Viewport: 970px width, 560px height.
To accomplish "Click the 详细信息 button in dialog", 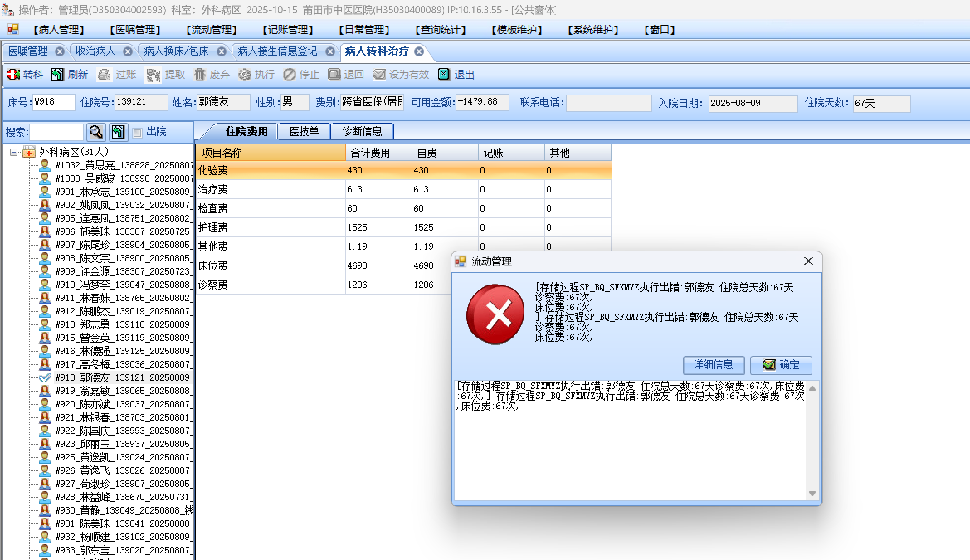I will (713, 365).
